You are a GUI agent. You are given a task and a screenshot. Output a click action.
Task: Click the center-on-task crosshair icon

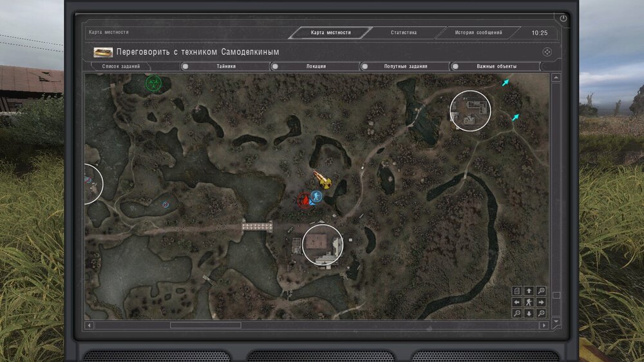pyautogui.click(x=547, y=52)
